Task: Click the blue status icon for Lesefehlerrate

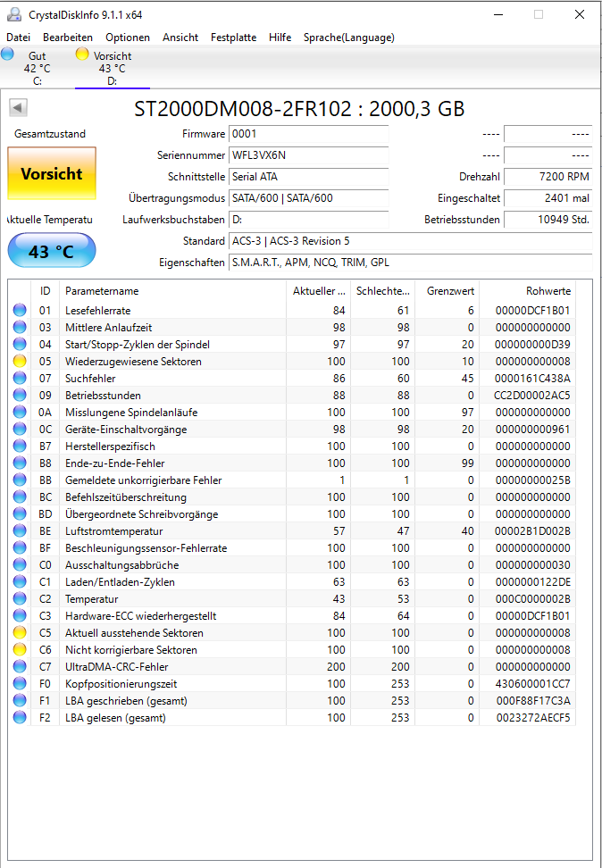Action: click(x=20, y=311)
